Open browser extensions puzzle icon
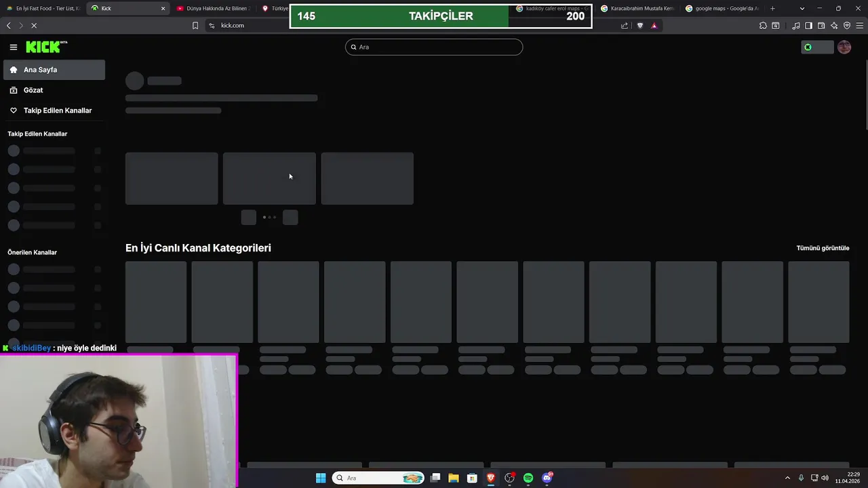The image size is (868, 488). pyautogui.click(x=763, y=25)
